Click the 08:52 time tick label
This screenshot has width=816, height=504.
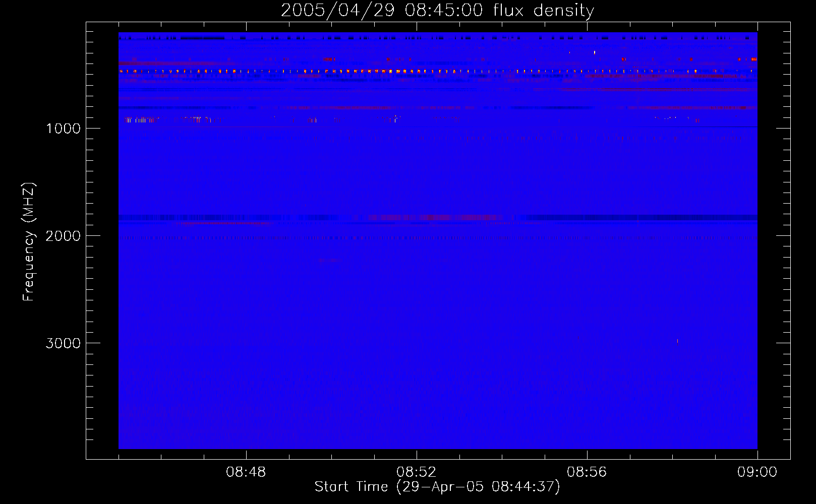pos(416,472)
